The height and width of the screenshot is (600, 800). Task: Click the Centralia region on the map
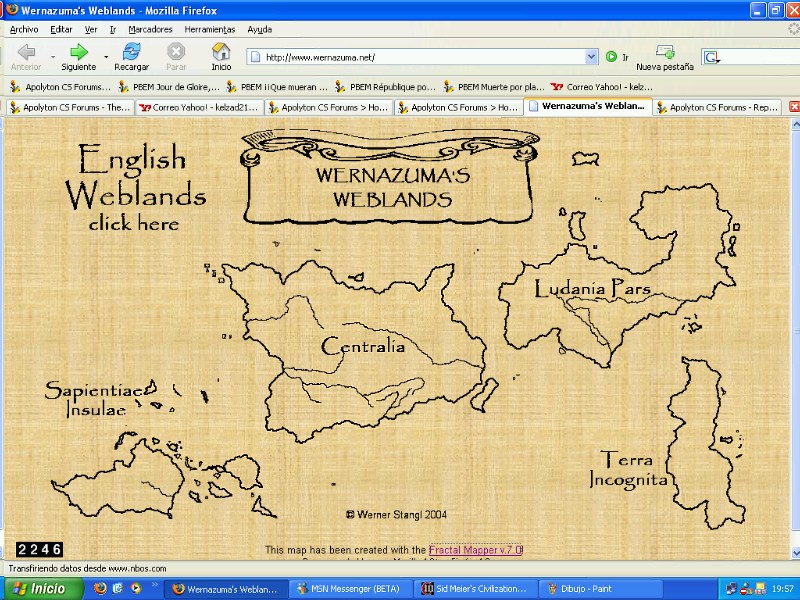point(363,347)
